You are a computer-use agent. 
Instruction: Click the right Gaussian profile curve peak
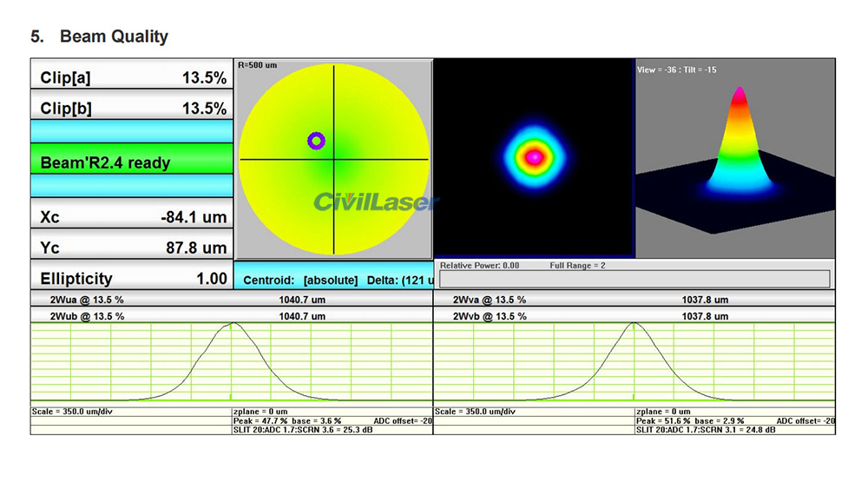click(635, 325)
